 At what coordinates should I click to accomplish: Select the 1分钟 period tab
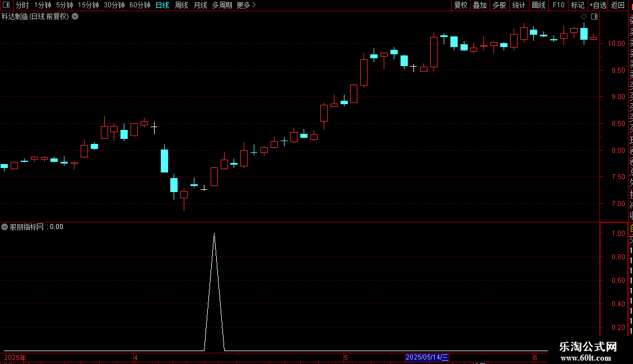tap(43, 5)
